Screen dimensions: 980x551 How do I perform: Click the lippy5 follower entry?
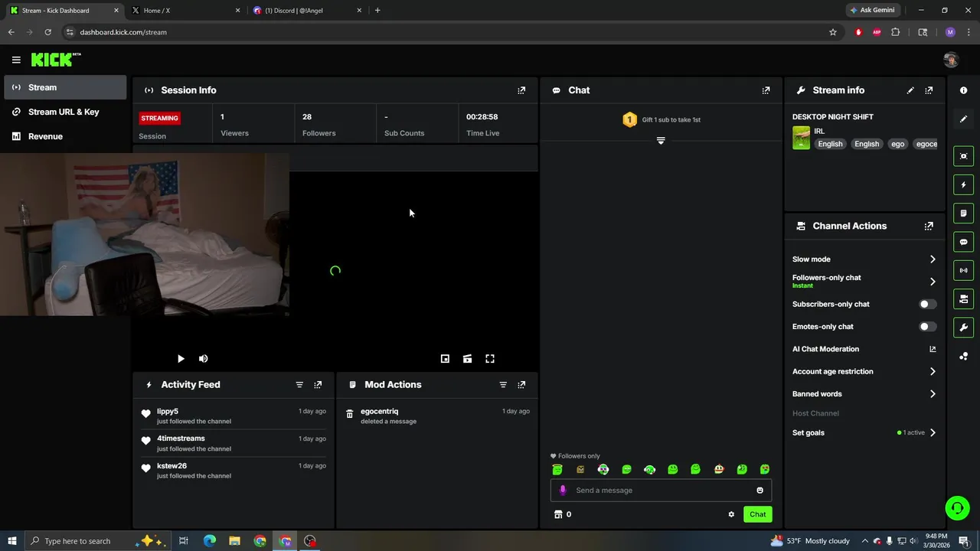coord(234,416)
